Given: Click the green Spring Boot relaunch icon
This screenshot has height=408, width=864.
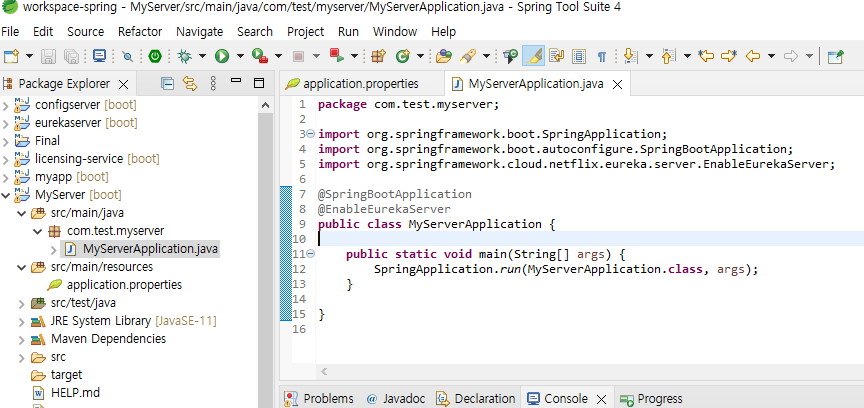Looking at the screenshot, I should [155, 56].
